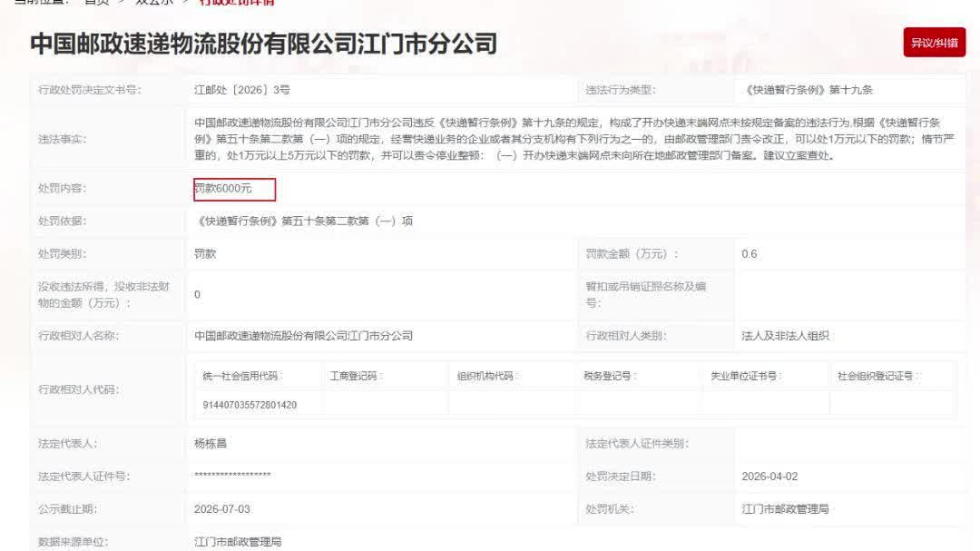Click the 数据来源单位 value at the bottom
The height and width of the screenshot is (551, 980).
tap(238, 542)
